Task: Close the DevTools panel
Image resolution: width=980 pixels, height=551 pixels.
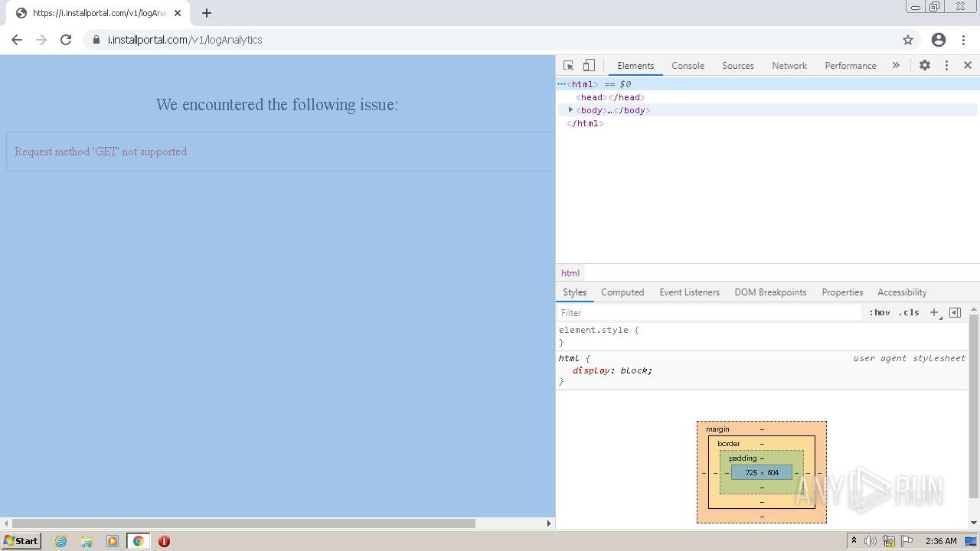Action: point(968,66)
